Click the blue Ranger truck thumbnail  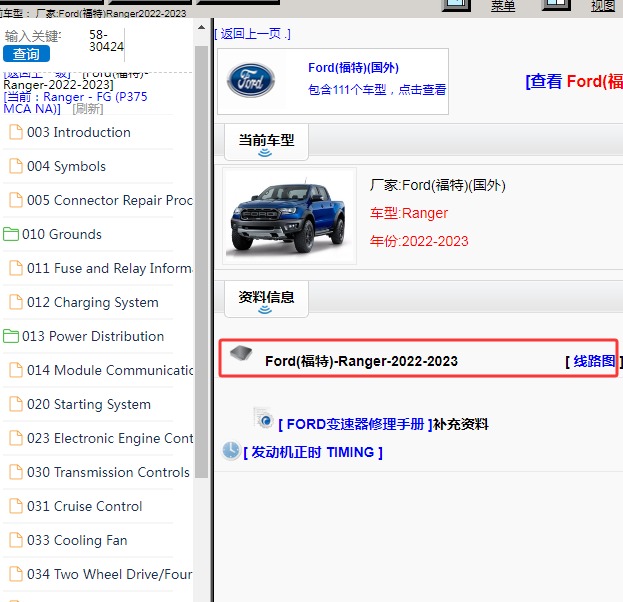point(290,216)
